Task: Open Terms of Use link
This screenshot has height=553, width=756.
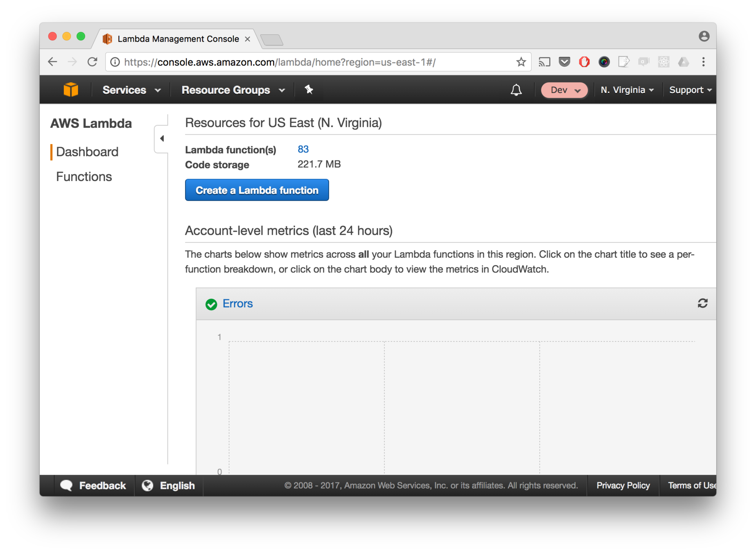Action: [x=692, y=485]
